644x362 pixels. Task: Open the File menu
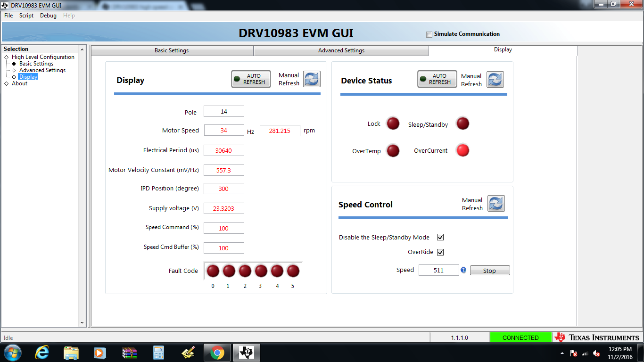[8, 16]
